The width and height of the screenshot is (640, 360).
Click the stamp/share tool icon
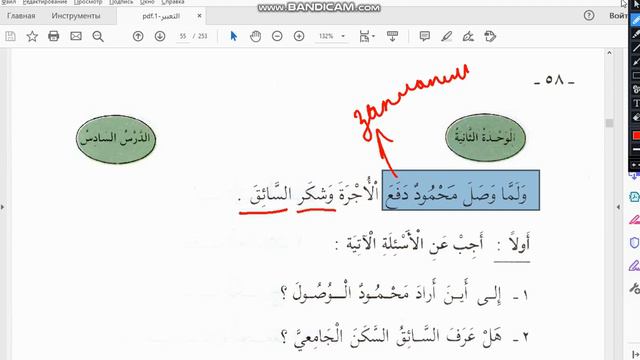click(490, 36)
